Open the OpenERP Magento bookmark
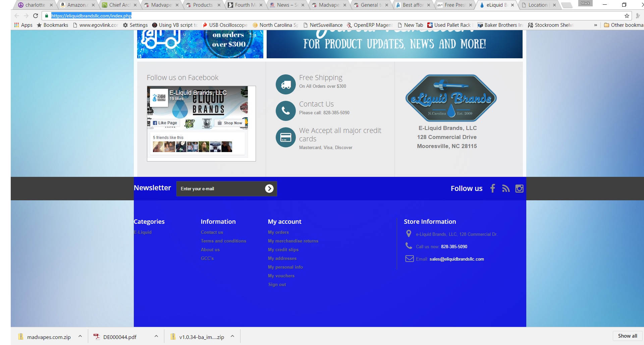 (369, 25)
